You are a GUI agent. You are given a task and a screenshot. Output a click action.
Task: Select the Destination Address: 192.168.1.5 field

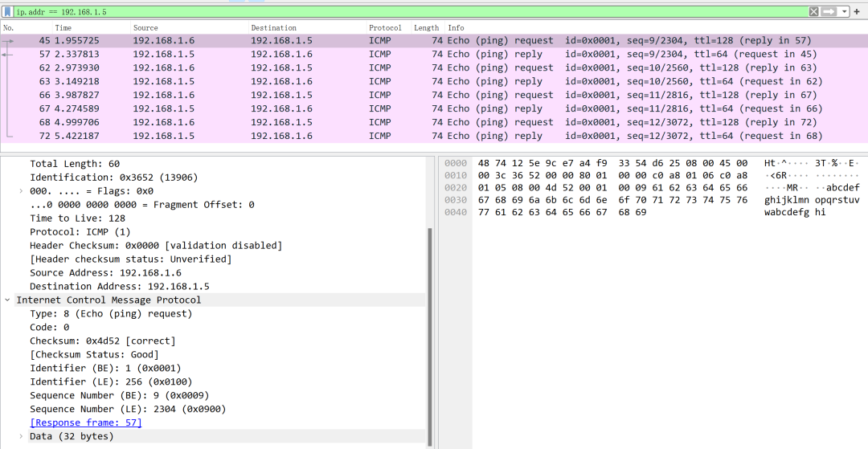pos(120,287)
